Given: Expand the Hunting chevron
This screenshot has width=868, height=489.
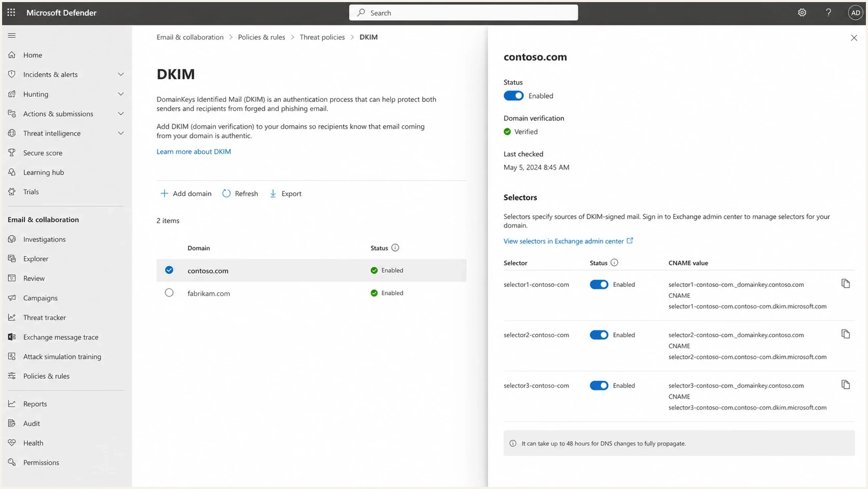Looking at the screenshot, I should [121, 94].
